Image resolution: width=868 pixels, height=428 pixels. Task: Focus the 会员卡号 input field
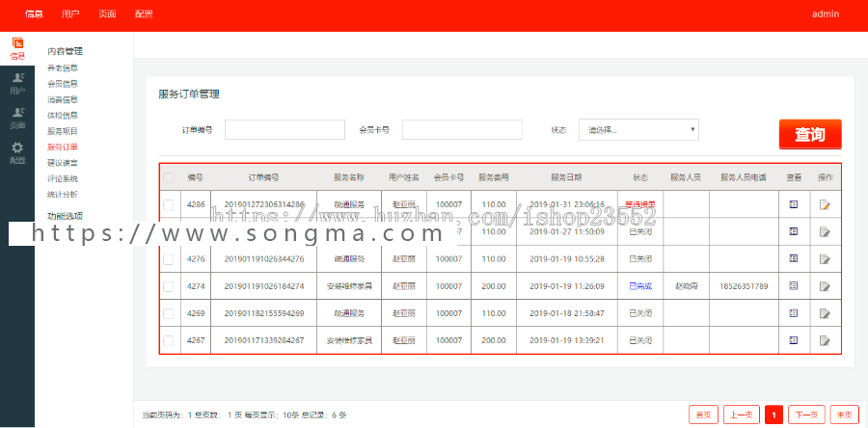462,130
